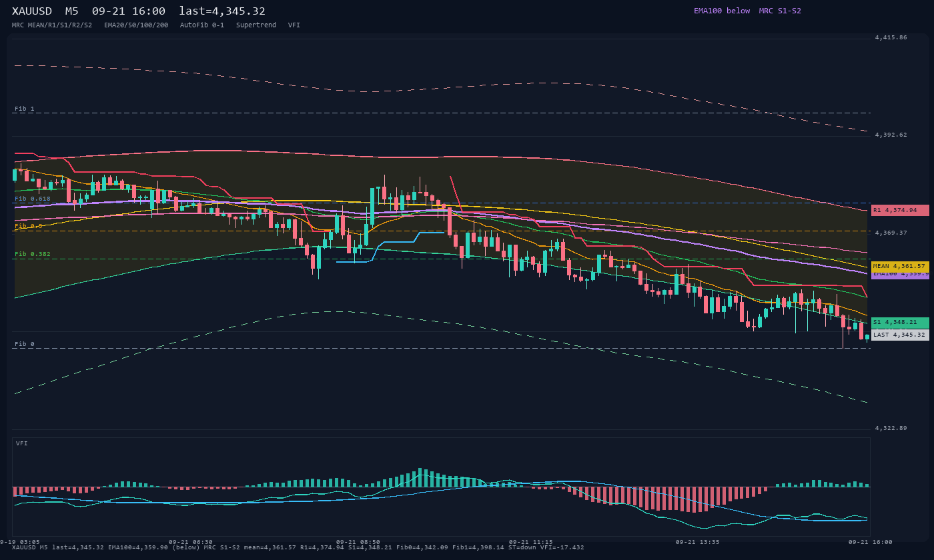
Task: Click the XAUUSD symbol in the chart title
Action: [32, 11]
